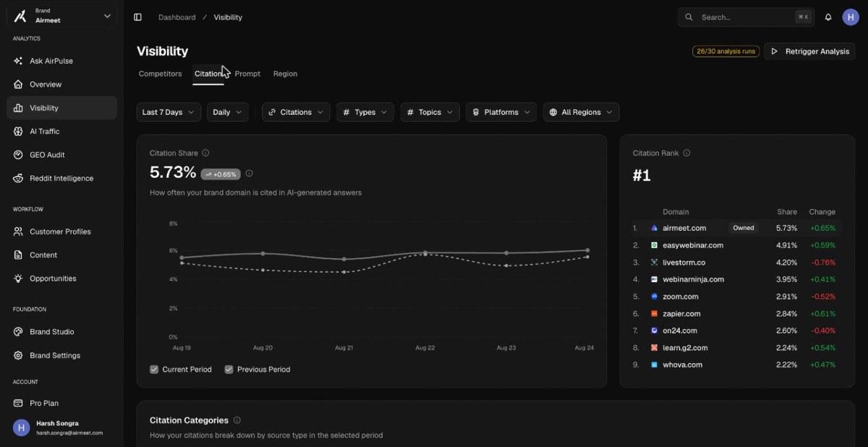Image resolution: width=868 pixels, height=447 pixels.
Task: Click the Aug 22 data point on chart
Action: (x=425, y=252)
